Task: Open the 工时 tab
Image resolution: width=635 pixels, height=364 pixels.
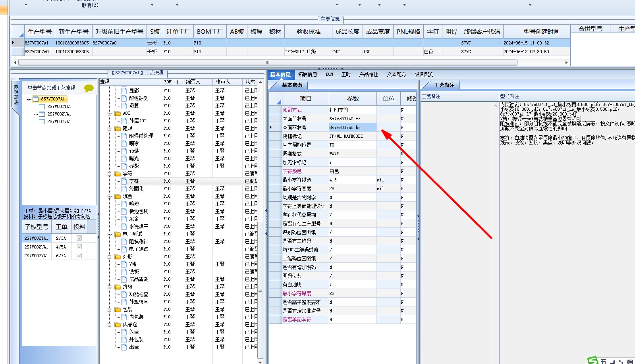Action: click(346, 74)
